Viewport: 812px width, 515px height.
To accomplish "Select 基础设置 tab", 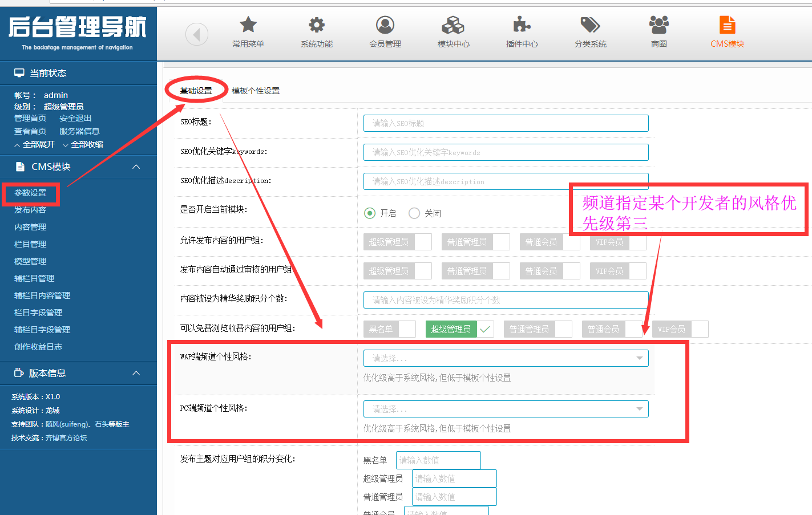I will 196,91.
